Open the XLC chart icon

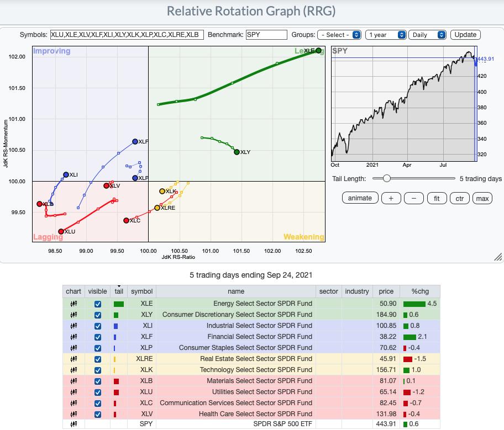[73, 403]
